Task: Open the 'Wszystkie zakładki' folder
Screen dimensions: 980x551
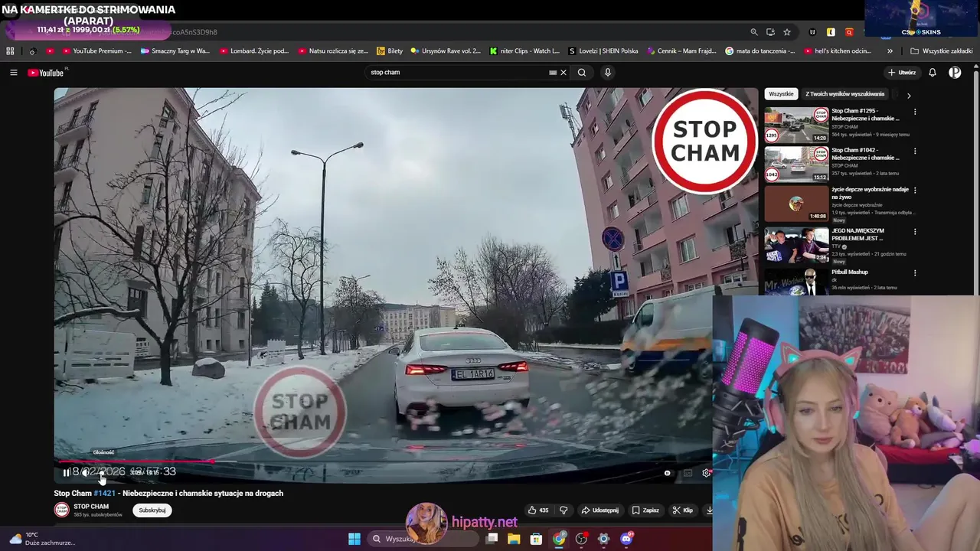Action: [x=942, y=51]
